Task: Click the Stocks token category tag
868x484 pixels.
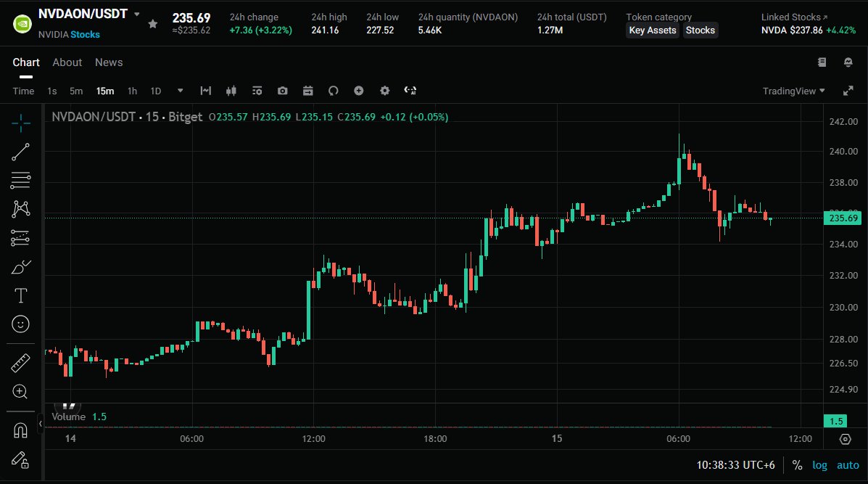Action: coord(700,30)
